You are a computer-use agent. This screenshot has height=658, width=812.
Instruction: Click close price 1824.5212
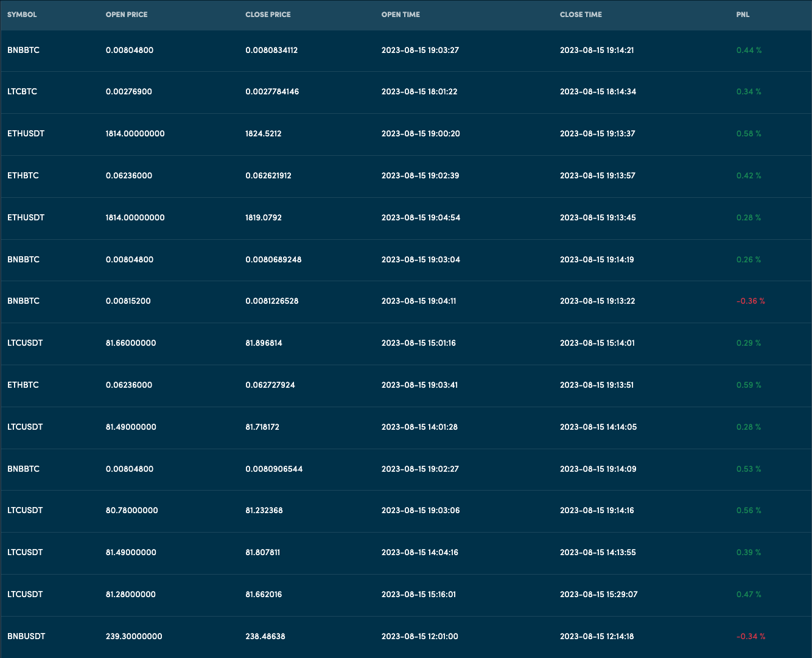coord(264,134)
